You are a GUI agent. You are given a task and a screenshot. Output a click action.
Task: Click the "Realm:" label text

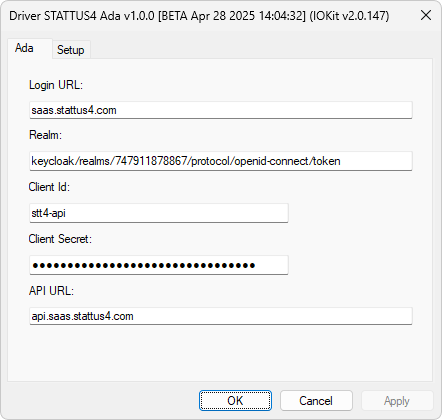coord(45,135)
